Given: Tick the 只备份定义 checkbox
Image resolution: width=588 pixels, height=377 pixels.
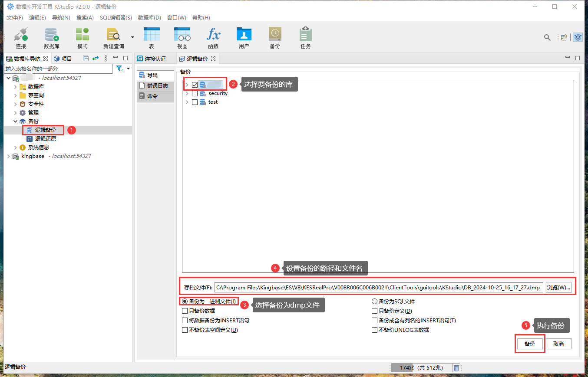Looking at the screenshot, I should 374,311.
